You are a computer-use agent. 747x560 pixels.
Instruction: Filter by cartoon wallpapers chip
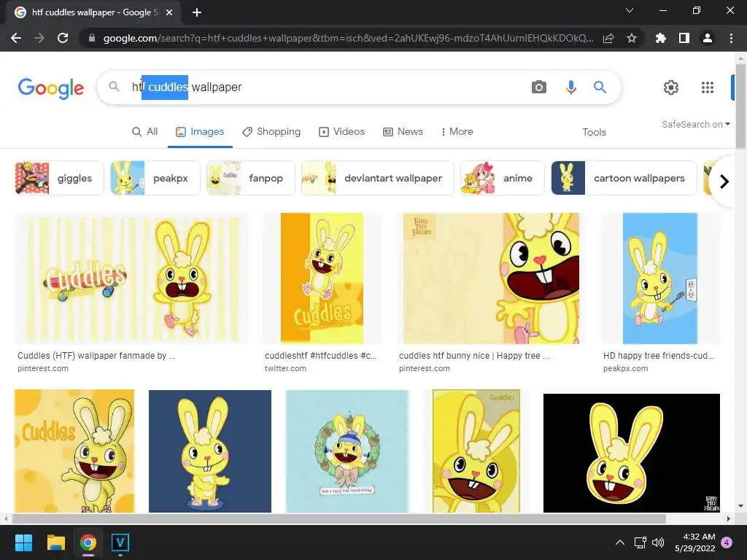pyautogui.click(x=624, y=178)
